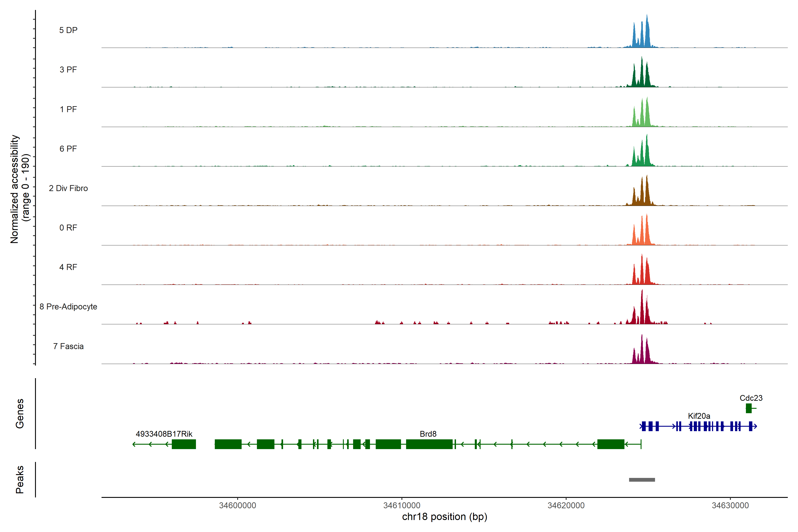Click the 34610000 axis tick label
Viewport: 798px width, 532px height.
coord(402,505)
